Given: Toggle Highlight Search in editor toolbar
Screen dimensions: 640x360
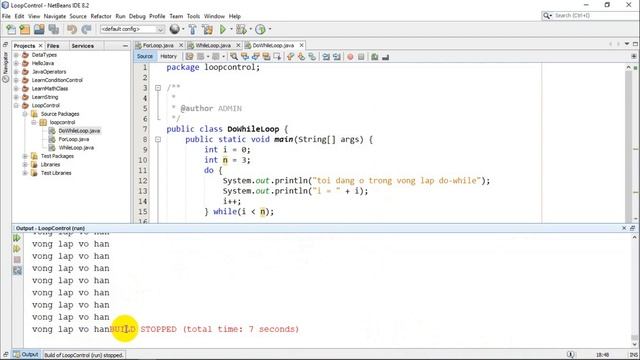Looking at the screenshot, I should [266, 57].
